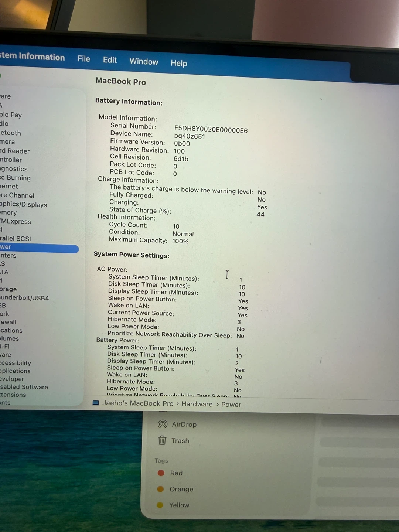Image resolution: width=399 pixels, height=532 pixels.
Task: Select Extensions in the sidebar
Action: pos(13,395)
